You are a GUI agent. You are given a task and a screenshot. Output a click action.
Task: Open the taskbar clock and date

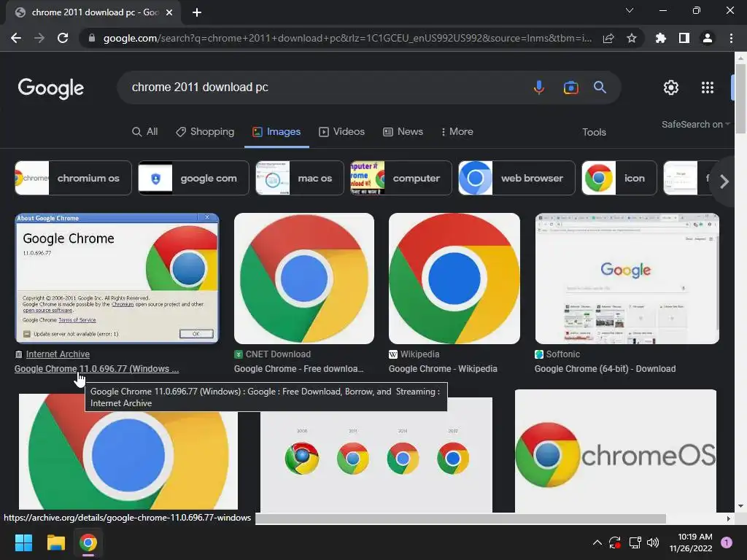(x=691, y=542)
